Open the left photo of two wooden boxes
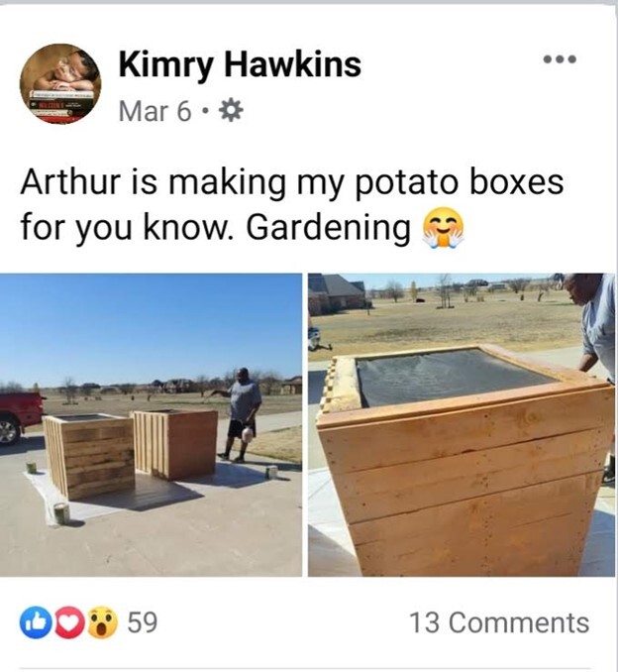Screen dimensions: 618x672 click(151, 425)
